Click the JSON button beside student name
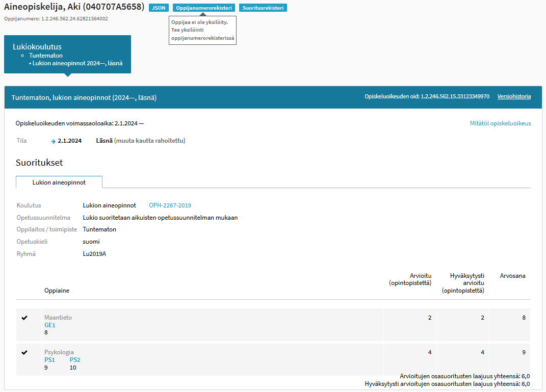546x392 pixels. (159, 8)
